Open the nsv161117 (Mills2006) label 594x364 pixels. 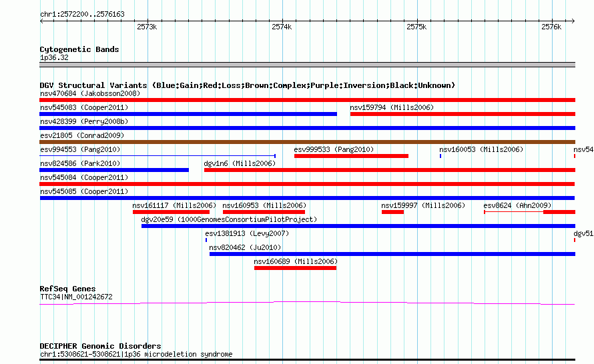click(x=174, y=205)
